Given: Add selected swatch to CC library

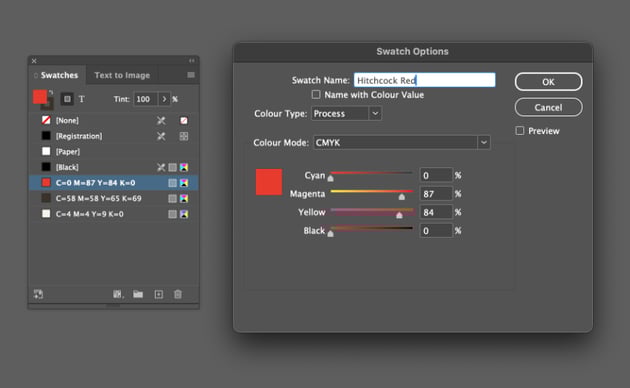Looking at the screenshot, I should click(x=38, y=294).
